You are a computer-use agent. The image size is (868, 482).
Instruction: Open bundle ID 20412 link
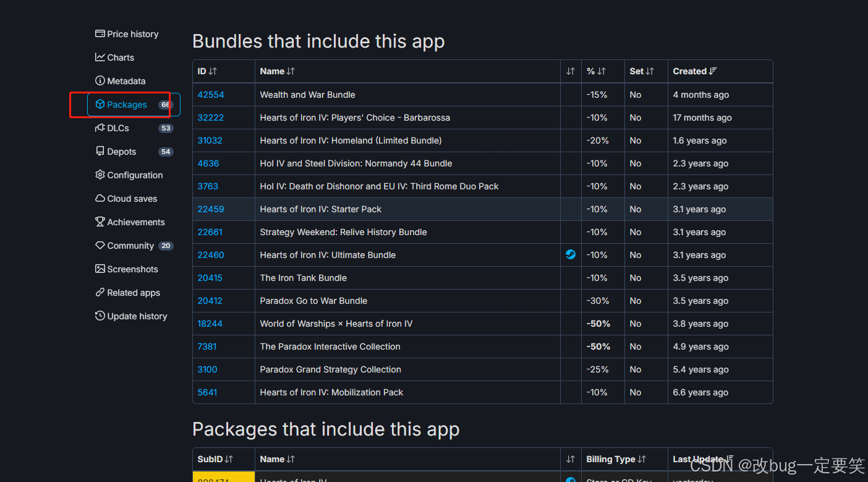[210, 301]
